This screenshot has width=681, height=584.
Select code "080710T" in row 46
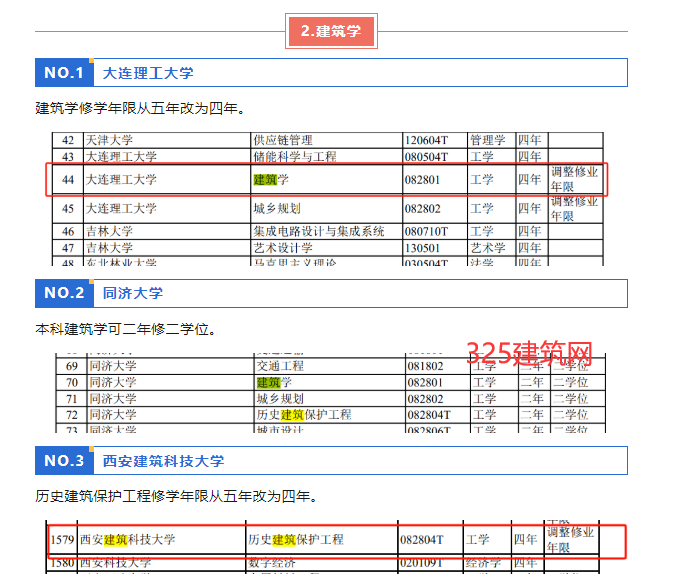tap(426, 231)
